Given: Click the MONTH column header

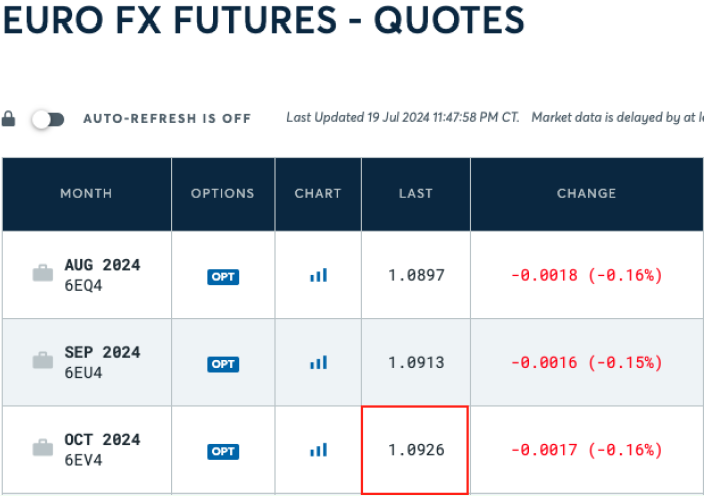Looking at the screenshot, I should pyautogui.click(x=86, y=193).
